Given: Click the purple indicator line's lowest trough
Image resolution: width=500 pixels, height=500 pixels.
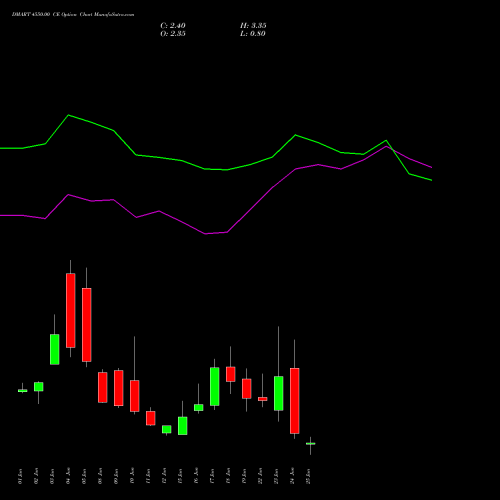Looking at the screenshot, I should click(205, 234).
